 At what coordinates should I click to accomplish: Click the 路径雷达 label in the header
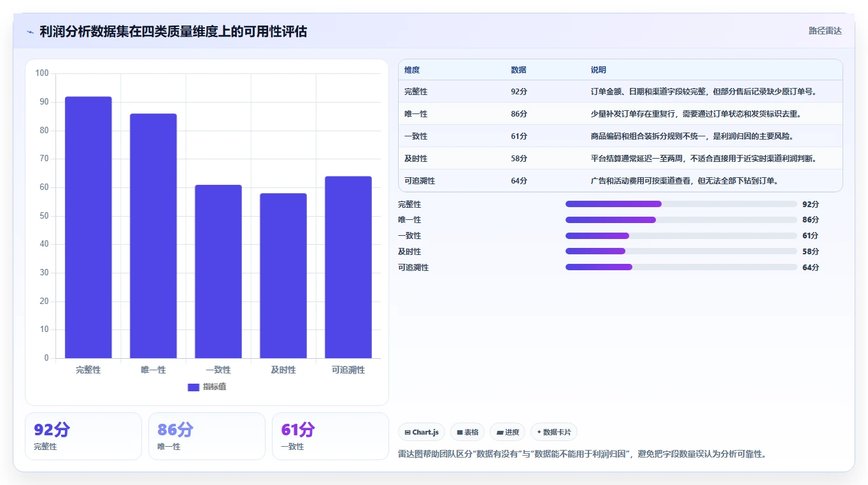point(825,31)
